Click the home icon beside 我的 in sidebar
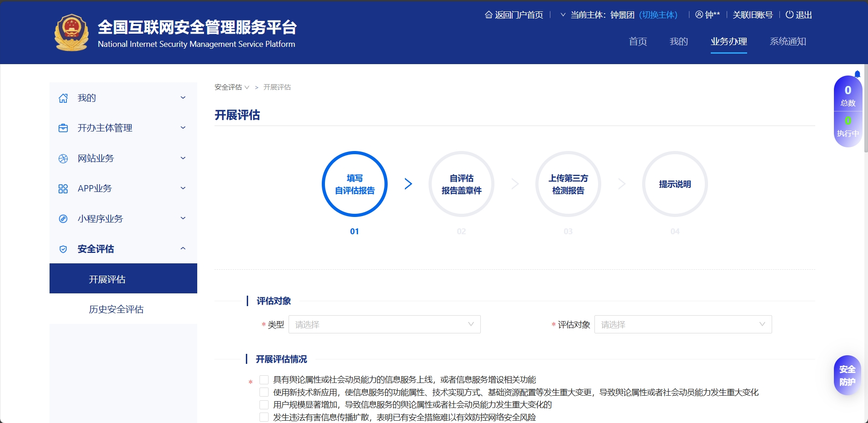 [x=63, y=98]
